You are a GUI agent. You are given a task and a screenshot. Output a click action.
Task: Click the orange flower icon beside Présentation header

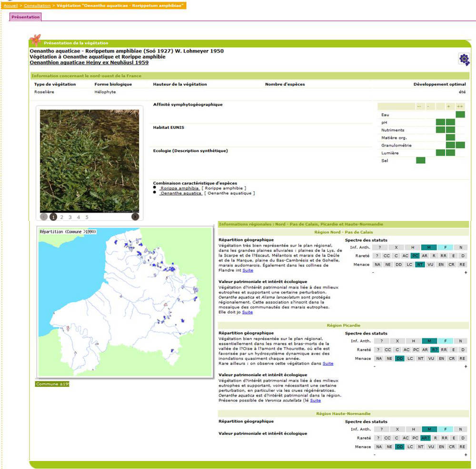pos(35,40)
